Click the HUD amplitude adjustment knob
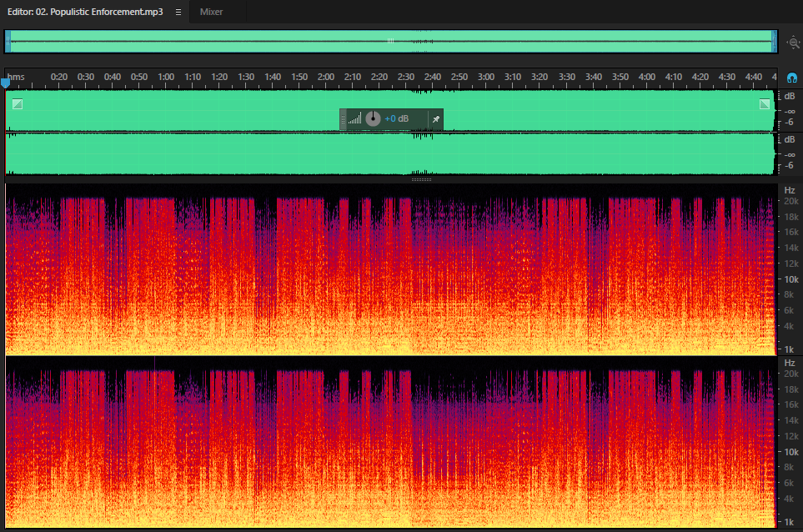Screen dimensions: 803x532 point(373,118)
